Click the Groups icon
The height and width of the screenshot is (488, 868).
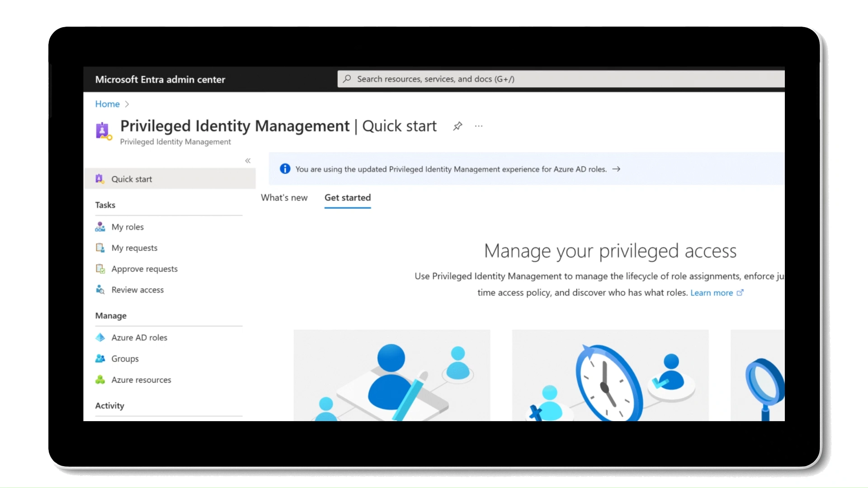click(100, 358)
